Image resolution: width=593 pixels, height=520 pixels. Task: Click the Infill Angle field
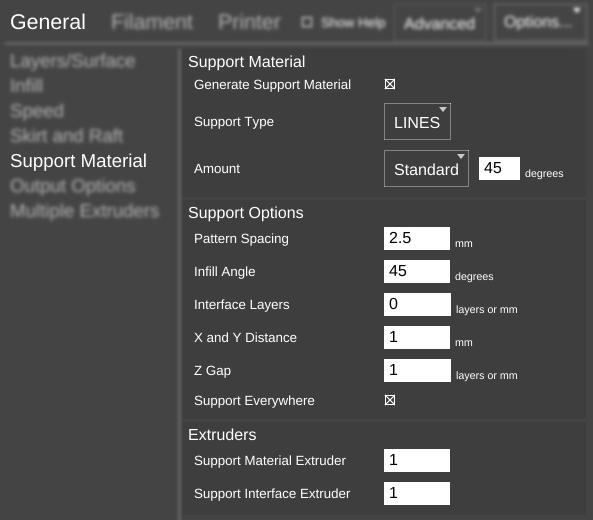click(x=417, y=271)
